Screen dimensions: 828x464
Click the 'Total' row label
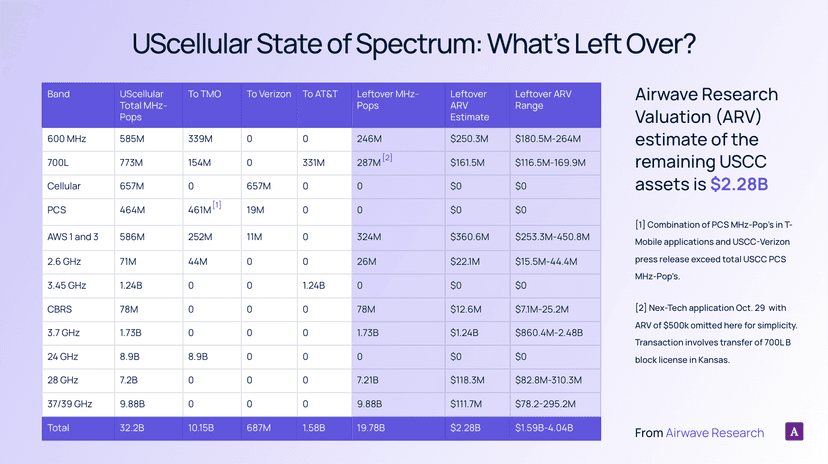59,427
